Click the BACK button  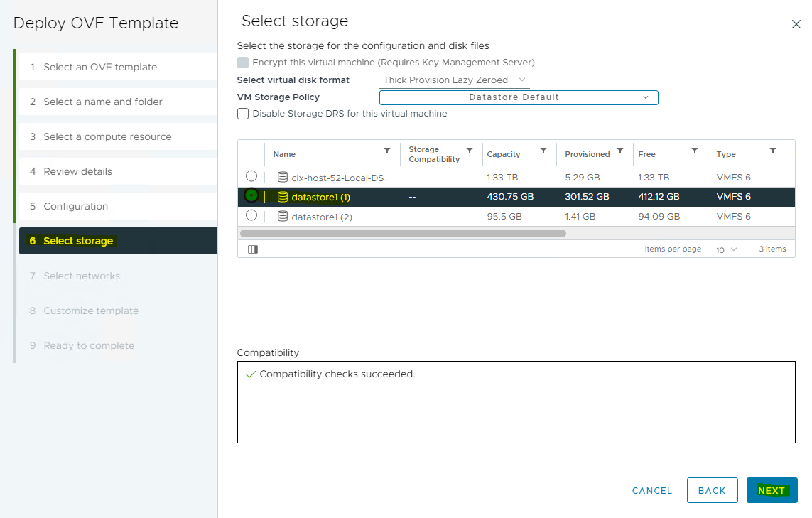tap(712, 490)
